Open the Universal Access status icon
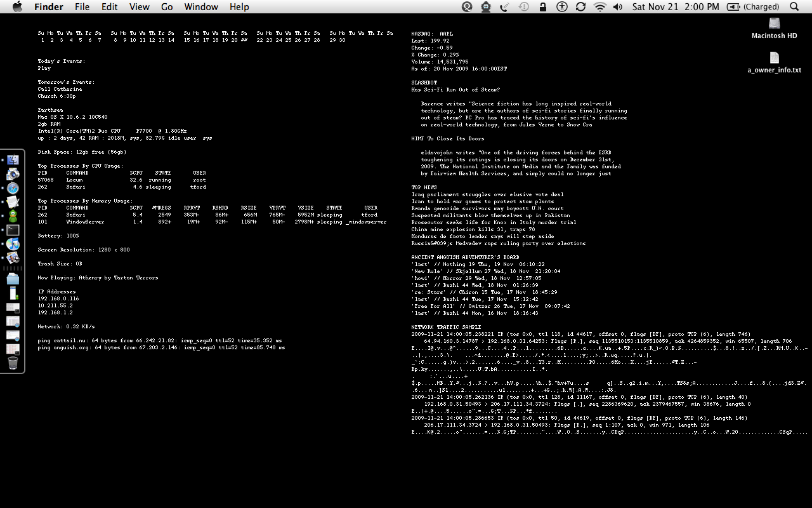 coord(561,7)
